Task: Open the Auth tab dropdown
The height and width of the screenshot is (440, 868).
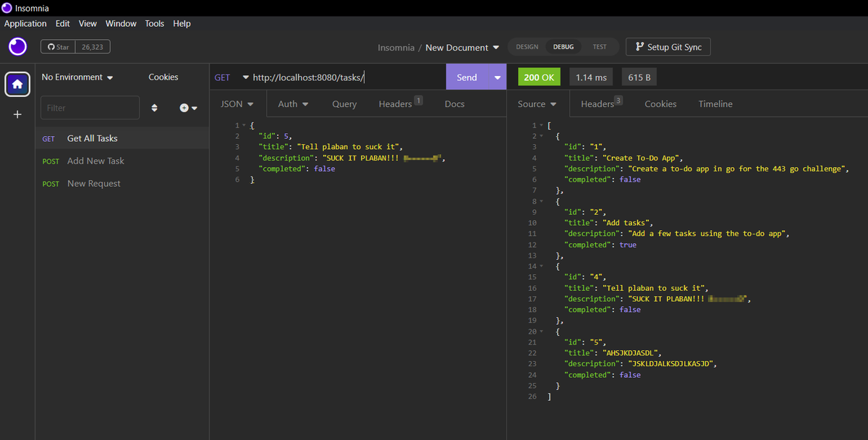Action: (294, 104)
